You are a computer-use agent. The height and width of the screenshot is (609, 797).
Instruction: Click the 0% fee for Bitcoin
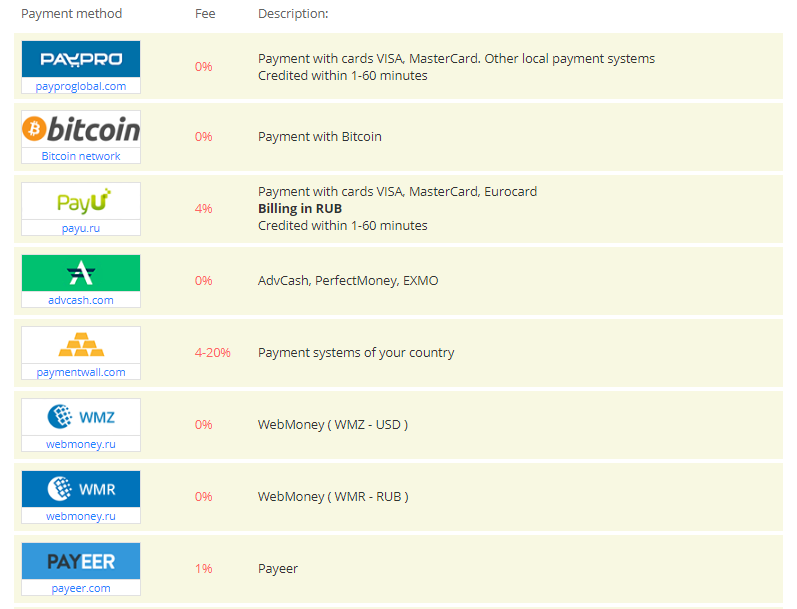203,137
